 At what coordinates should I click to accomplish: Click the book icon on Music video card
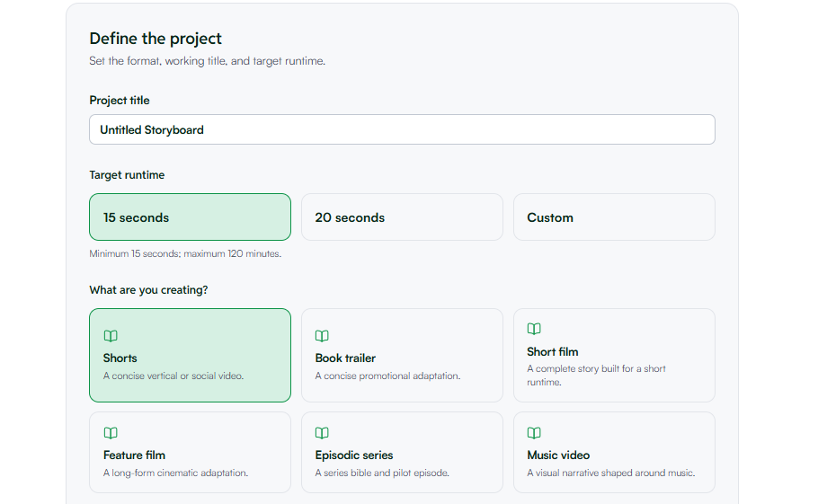[x=534, y=433]
